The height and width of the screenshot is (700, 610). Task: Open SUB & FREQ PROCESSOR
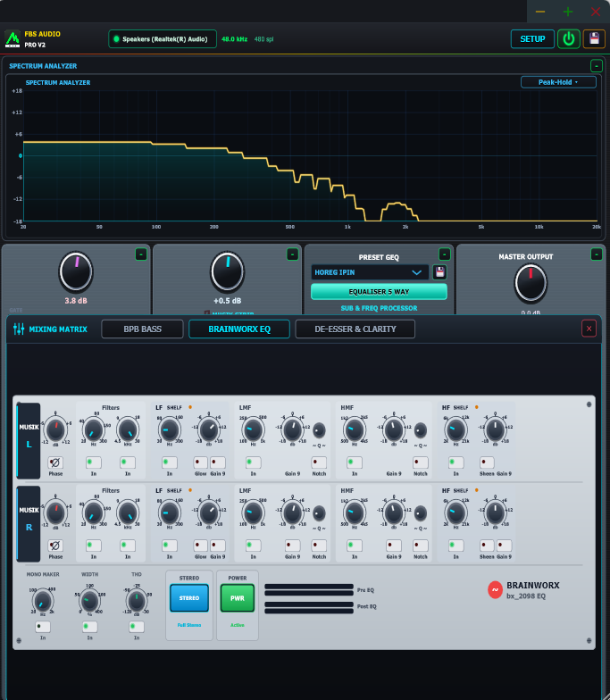pos(379,308)
